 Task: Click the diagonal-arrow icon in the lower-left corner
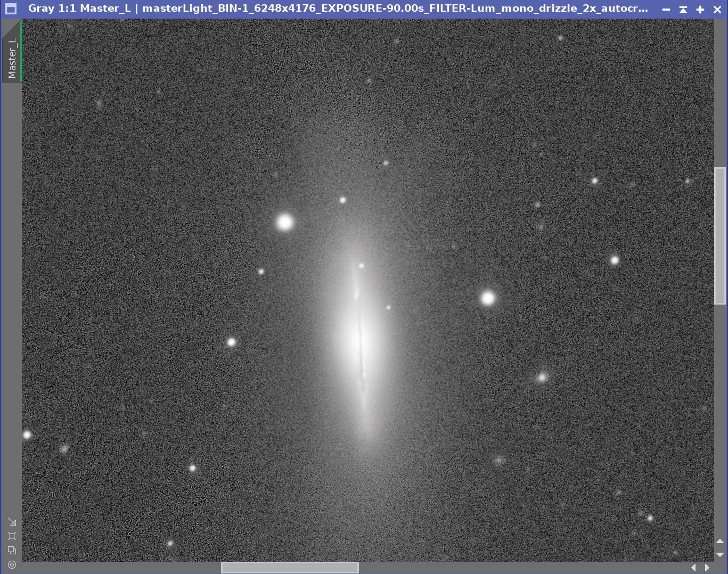pyautogui.click(x=12, y=522)
